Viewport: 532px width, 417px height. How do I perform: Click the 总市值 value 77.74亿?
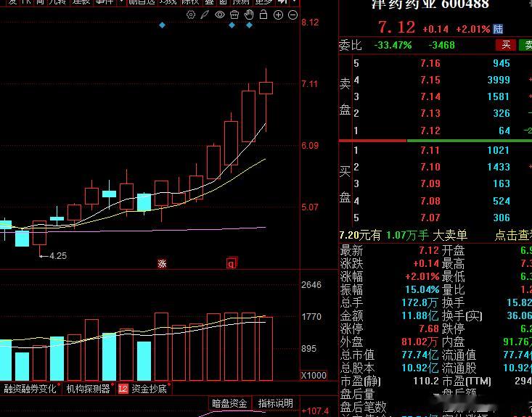coord(420,355)
